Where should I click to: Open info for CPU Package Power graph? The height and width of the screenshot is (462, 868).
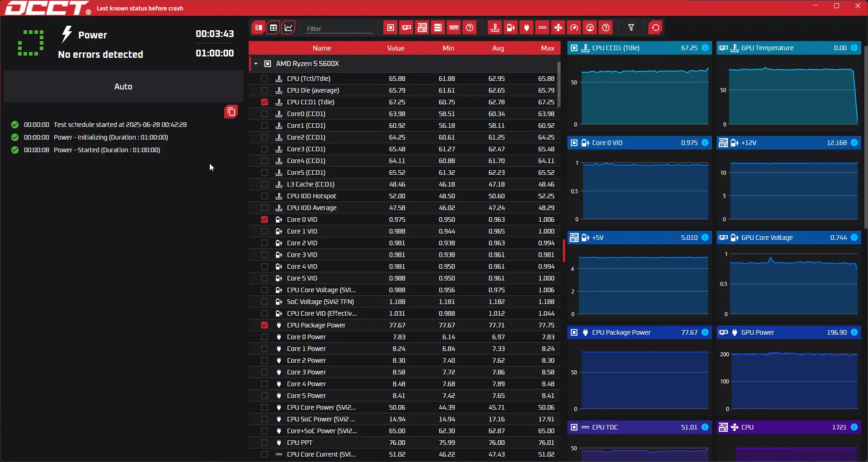pos(705,332)
